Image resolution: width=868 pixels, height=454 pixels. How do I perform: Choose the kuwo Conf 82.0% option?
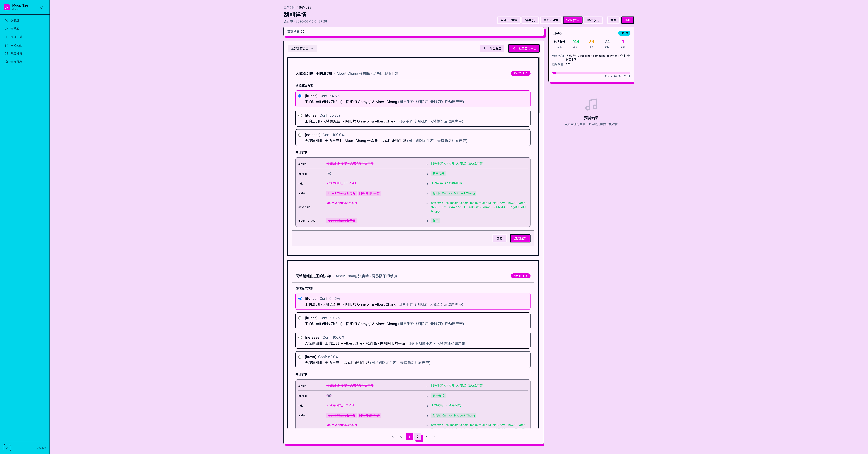(x=300, y=357)
